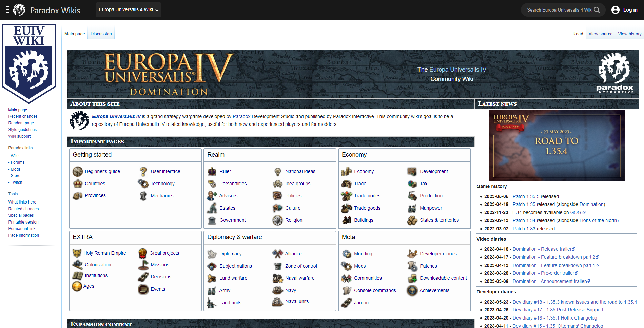644x328 pixels.
Task: Click the Achievements medal icon
Action: pos(412,290)
